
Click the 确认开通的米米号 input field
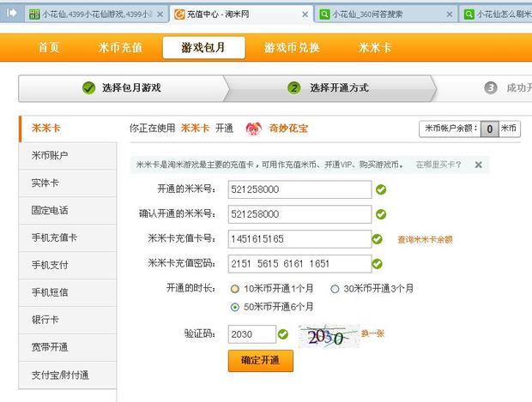pyautogui.click(x=300, y=214)
